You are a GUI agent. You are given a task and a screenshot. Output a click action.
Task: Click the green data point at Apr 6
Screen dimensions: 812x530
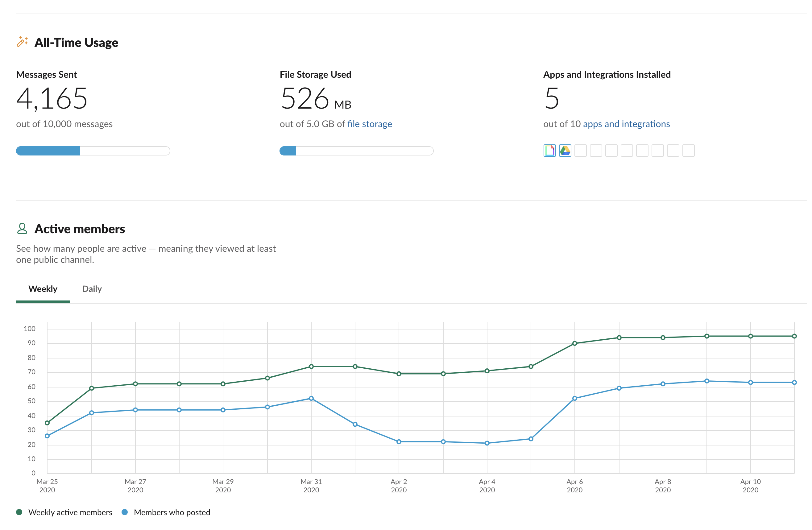click(575, 343)
